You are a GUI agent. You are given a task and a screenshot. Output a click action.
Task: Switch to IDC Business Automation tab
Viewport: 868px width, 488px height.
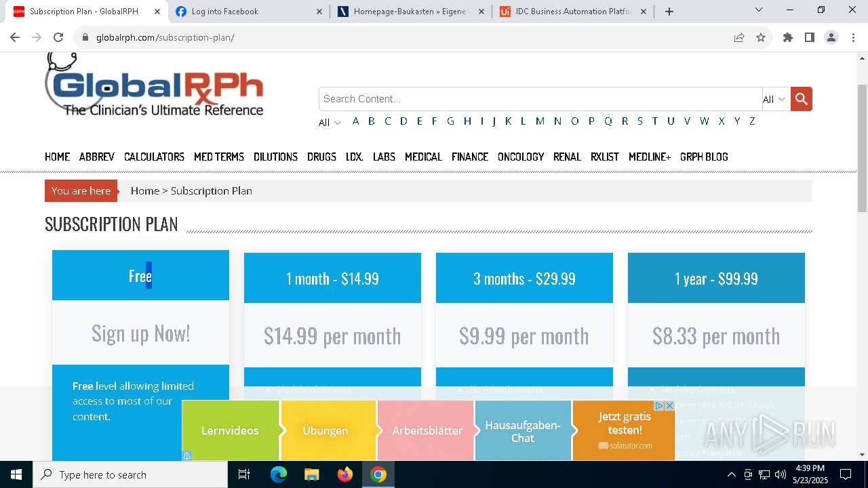point(574,12)
